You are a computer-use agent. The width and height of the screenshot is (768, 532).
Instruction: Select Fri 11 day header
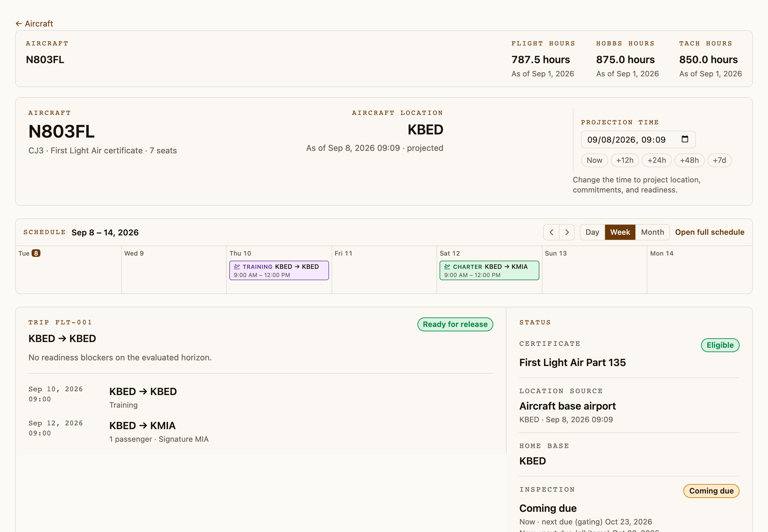[343, 253]
